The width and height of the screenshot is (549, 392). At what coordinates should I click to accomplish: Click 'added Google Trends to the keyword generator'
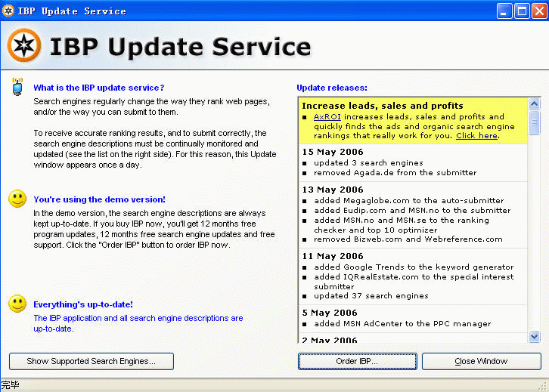[x=414, y=267]
